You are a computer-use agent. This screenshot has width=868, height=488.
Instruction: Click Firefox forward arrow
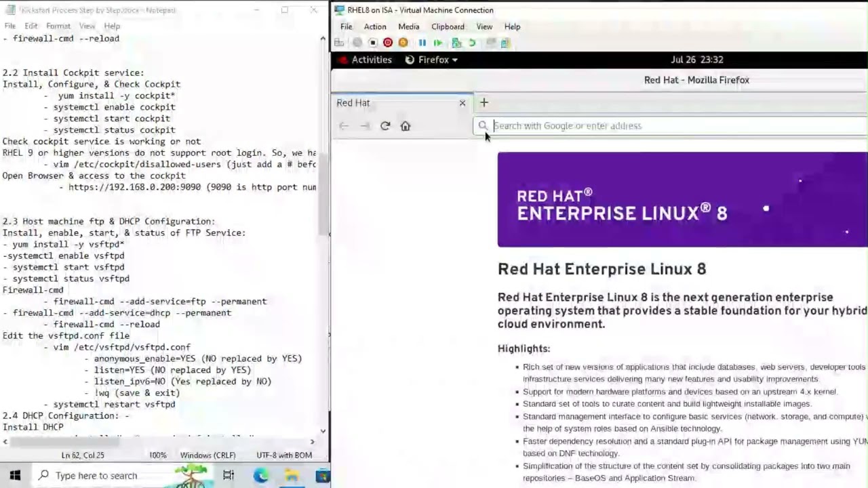365,125
